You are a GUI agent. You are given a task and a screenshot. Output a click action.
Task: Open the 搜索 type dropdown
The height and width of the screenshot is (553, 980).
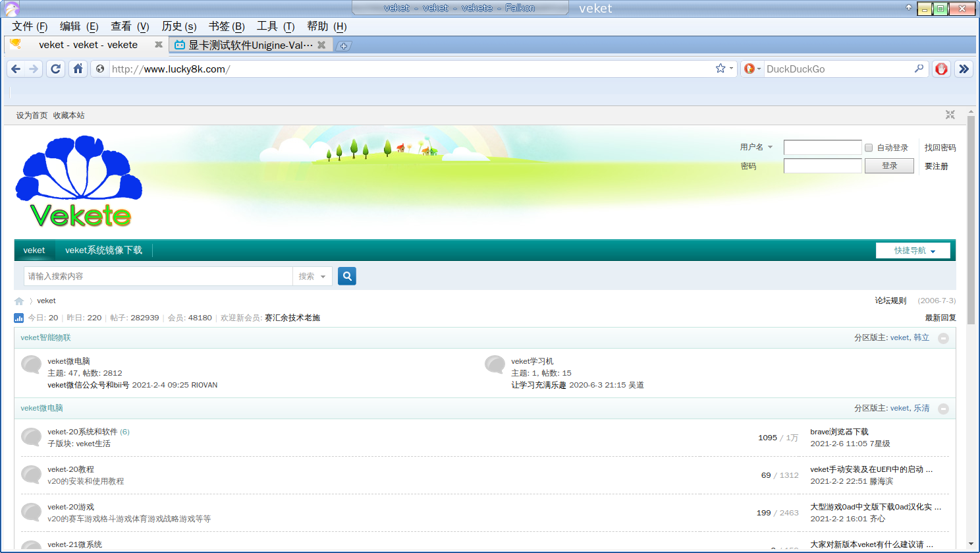coord(312,276)
